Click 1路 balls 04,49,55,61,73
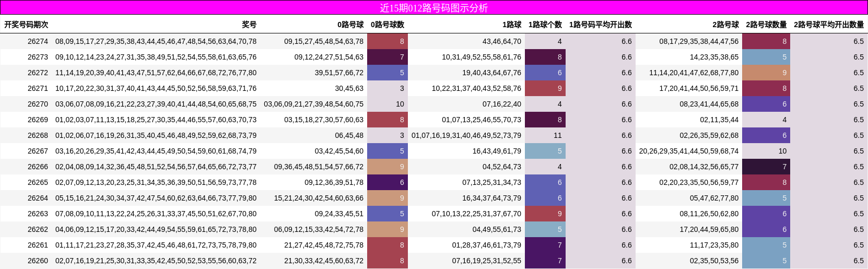This screenshot has width=868, height=269. coord(497,229)
